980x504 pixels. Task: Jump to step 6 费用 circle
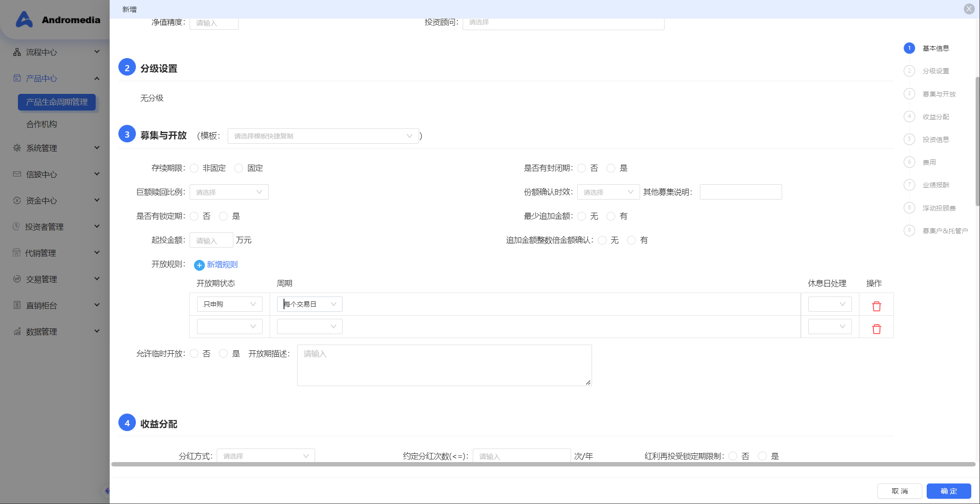pos(909,162)
